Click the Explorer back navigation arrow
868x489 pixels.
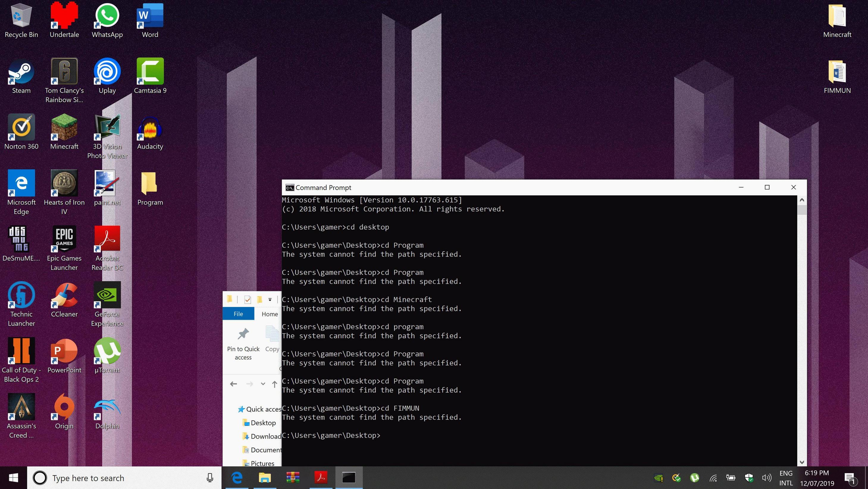pyautogui.click(x=233, y=384)
